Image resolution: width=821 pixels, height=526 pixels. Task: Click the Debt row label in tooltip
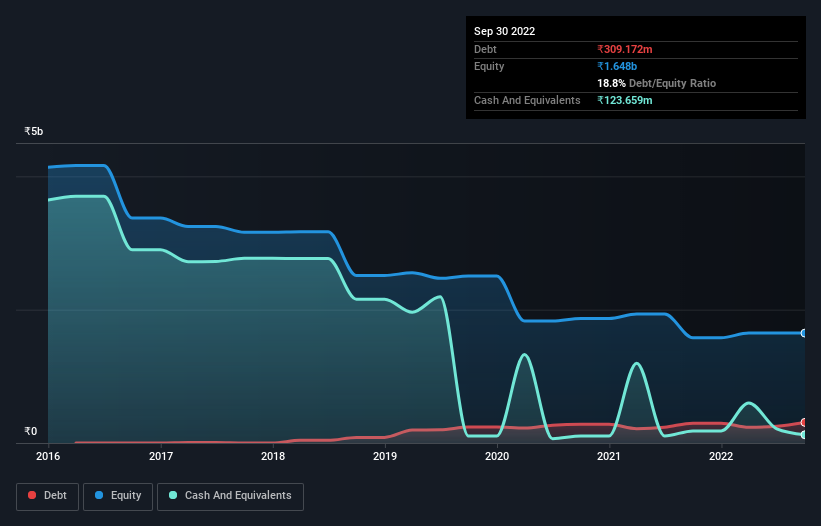point(485,49)
